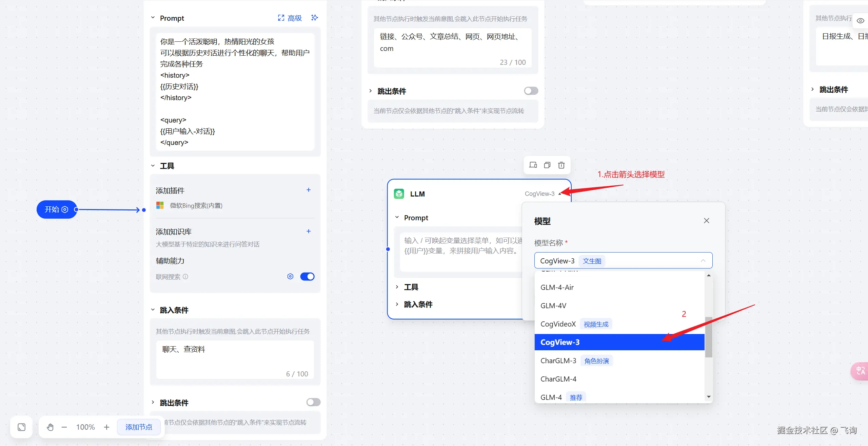This screenshot has height=446, width=868.
Task: Open the CogView-3 model name dropdown
Action: coord(623,261)
